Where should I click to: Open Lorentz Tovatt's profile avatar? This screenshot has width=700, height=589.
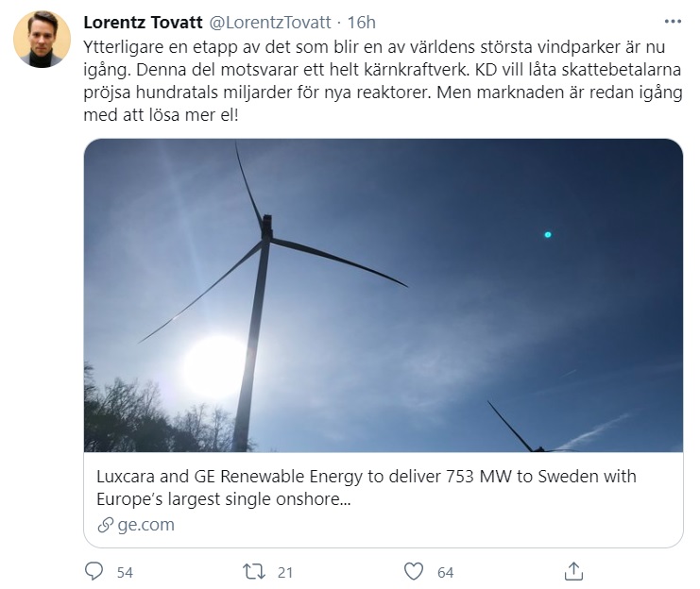(42, 39)
